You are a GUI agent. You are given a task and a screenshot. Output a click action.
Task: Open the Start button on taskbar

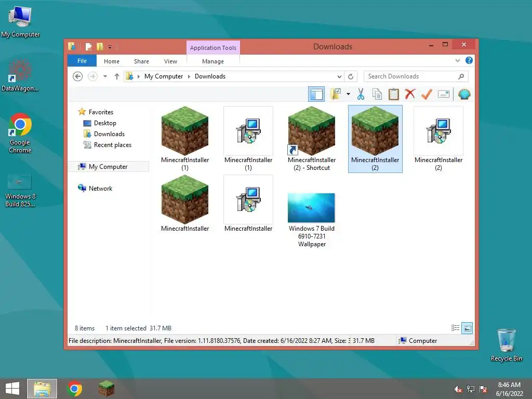click(12, 389)
